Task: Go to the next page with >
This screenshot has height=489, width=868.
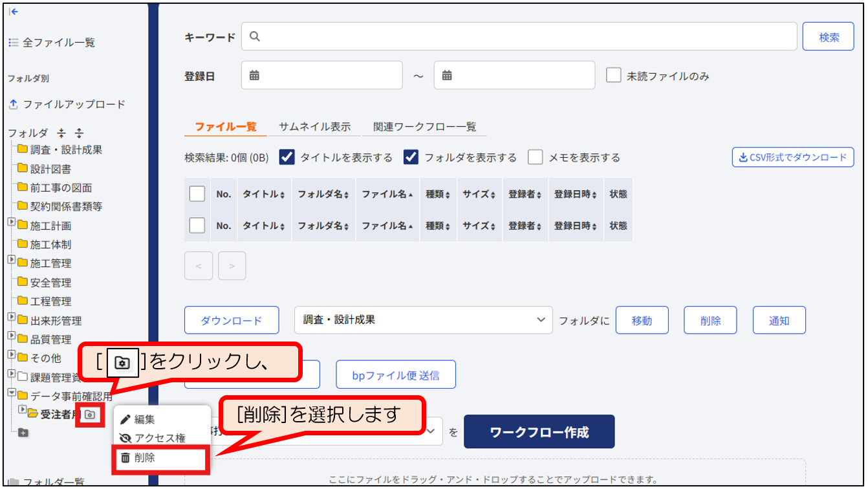Action: 232,266
